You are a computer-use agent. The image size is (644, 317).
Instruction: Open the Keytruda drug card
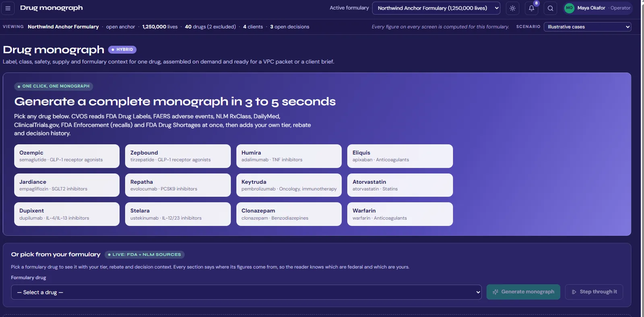pyautogui.click(x=289, y=185)
